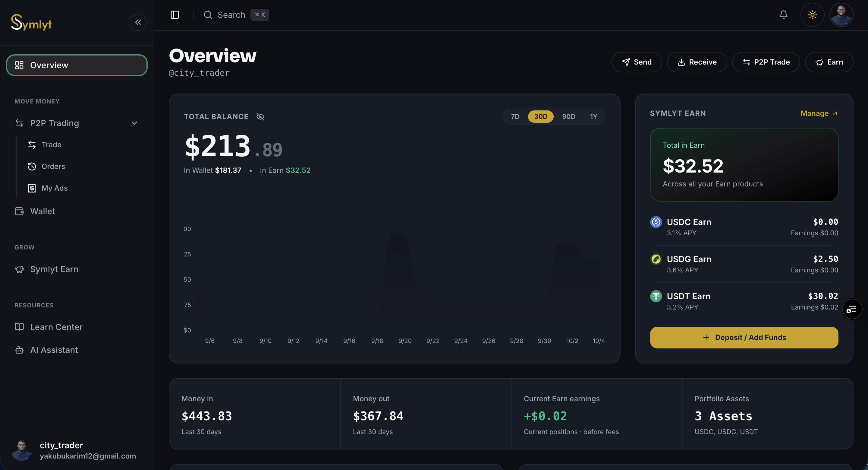Image resolution: width=868 pixels, height=470 pixels.
Task: Click the Send button
Action: tap(637, 62)
